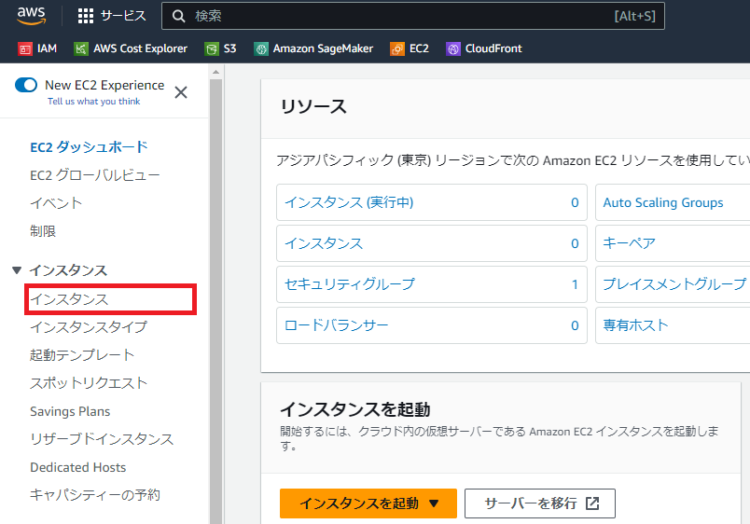Click the サーバーを移行 button
This screenshot has width=750, height=524.
[540, 503]
